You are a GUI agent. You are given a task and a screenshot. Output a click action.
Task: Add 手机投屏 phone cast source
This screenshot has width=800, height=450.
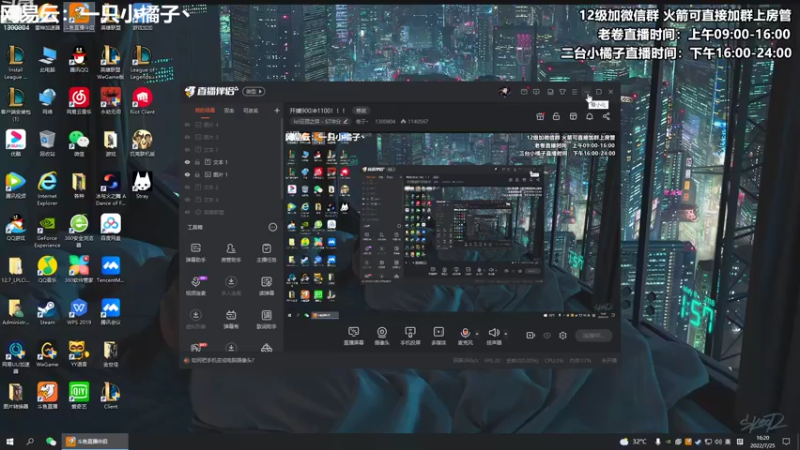pos(410,336)
